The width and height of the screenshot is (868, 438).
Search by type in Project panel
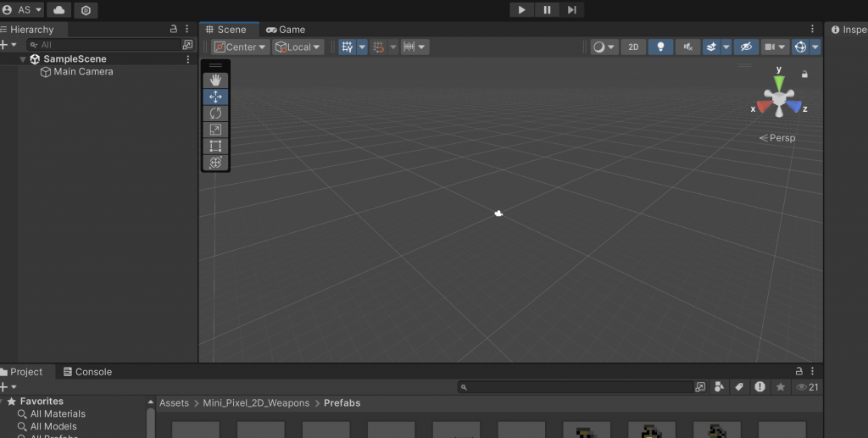click(719, 387)
